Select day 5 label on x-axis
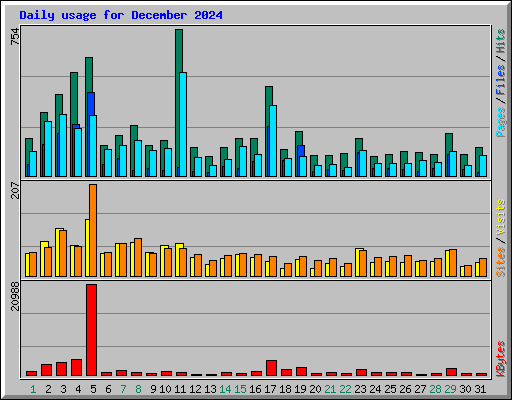Viewport: 512px width, 400px height. (93, 389)
